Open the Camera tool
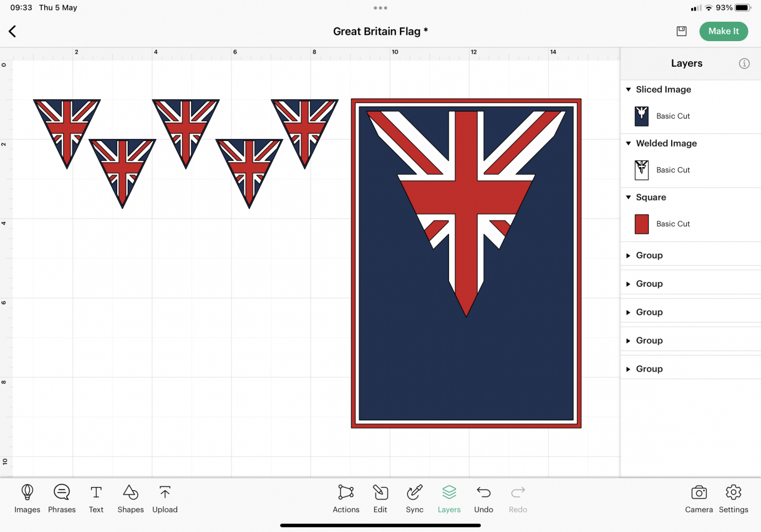761x532 pixels. point(699,498)
